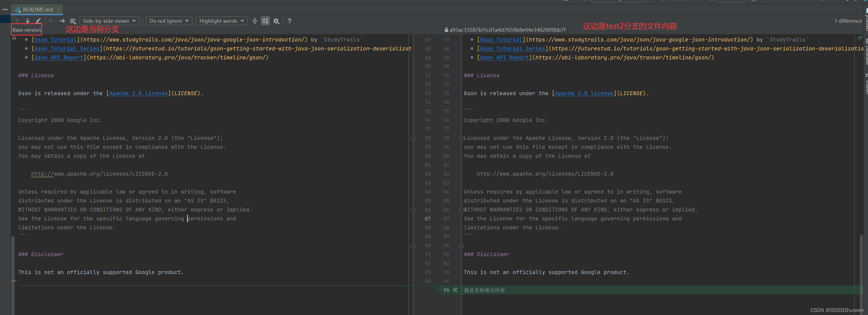Accept the change on line 95 with the chevron arrow
This screenshot has width=868, height=315.
tap(455, 290)
